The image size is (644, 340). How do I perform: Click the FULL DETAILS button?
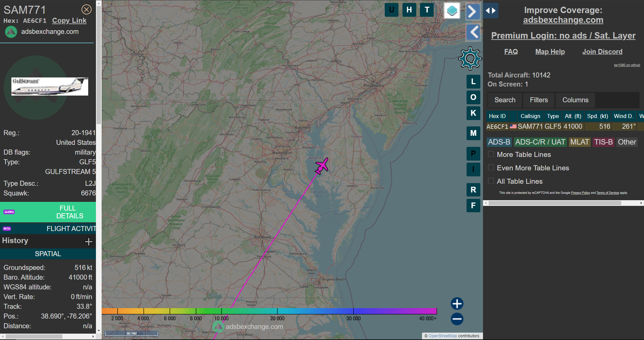(48, 212)
